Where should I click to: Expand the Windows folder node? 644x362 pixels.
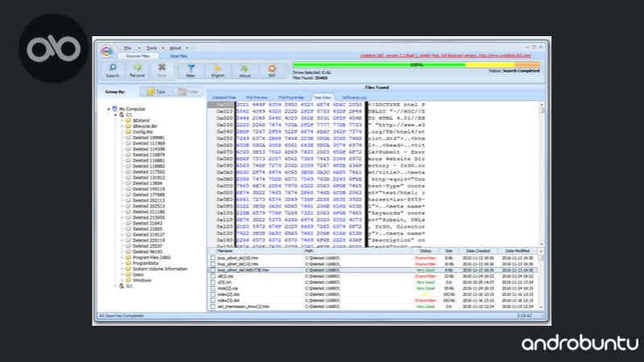(x=122, y=280)
